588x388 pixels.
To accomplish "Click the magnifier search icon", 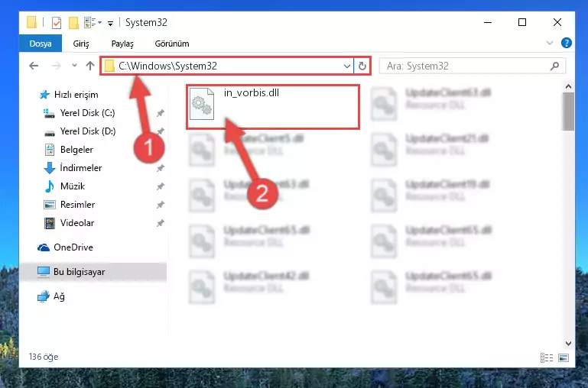I will click(554, 66).
